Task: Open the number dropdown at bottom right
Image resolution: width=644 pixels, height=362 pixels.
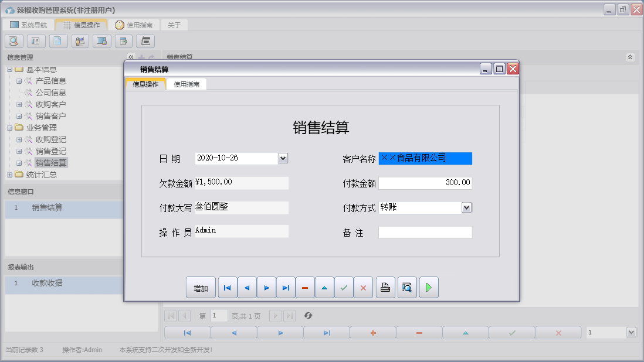Action: [x=631, y=332]
